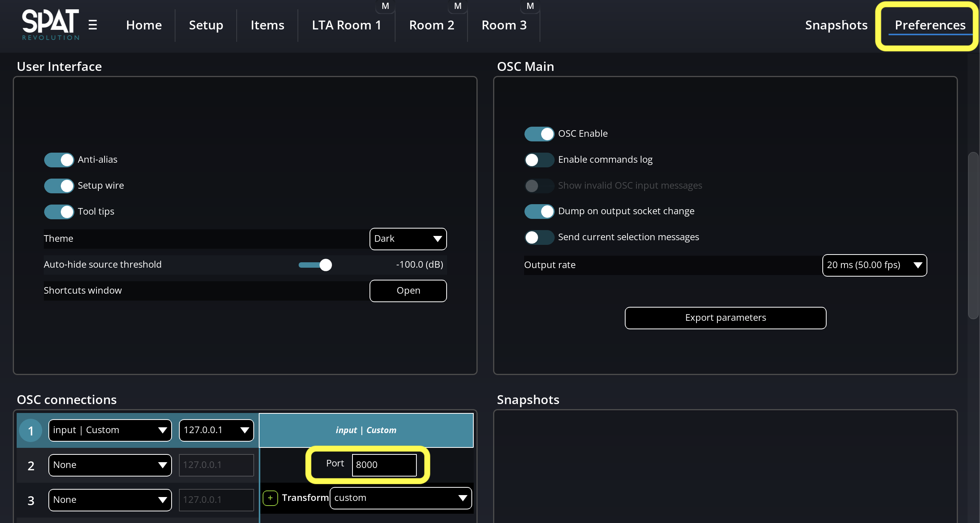Screen dimensions: 980x523
Task: Click the Port field showing 8000
Action: tap(384, 465)
